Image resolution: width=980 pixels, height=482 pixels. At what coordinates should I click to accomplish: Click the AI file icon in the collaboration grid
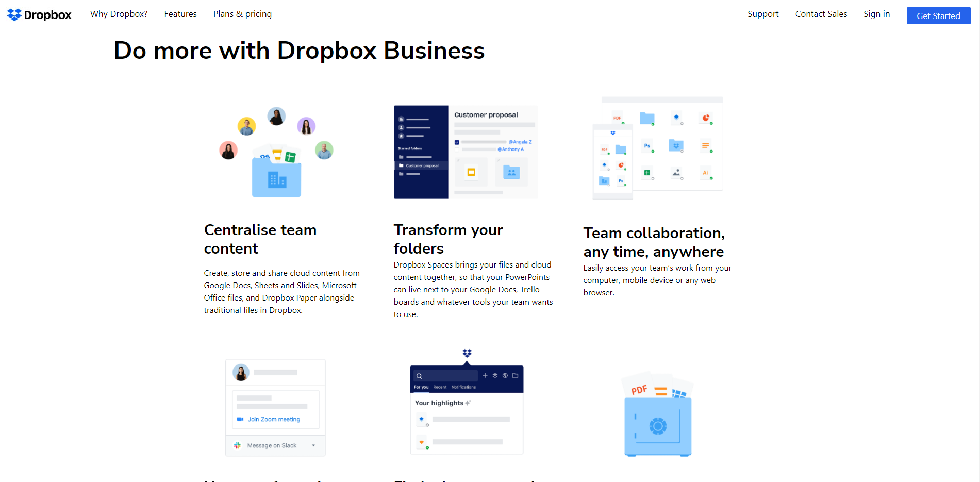pyautogui.click(x=706, y=173)
